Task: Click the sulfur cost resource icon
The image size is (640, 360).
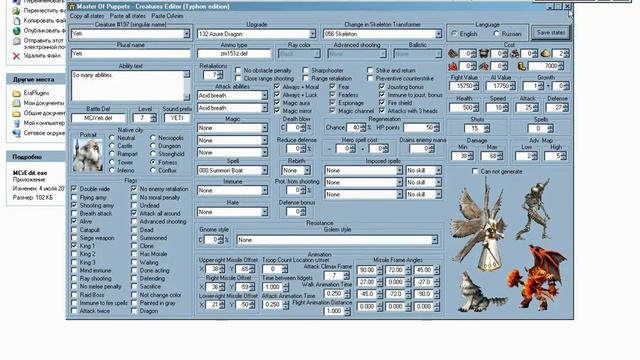Action: click(x=545, y=53)
